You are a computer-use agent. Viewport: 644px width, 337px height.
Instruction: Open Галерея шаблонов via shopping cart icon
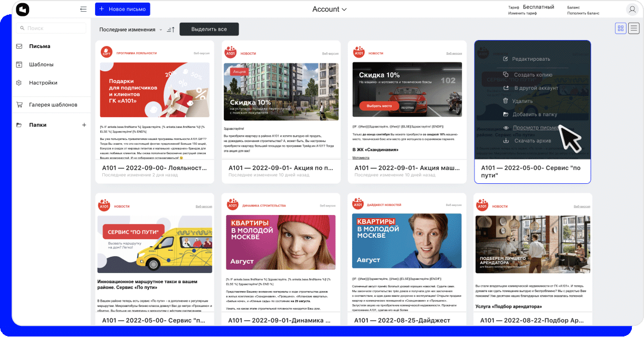pos(20,105)
